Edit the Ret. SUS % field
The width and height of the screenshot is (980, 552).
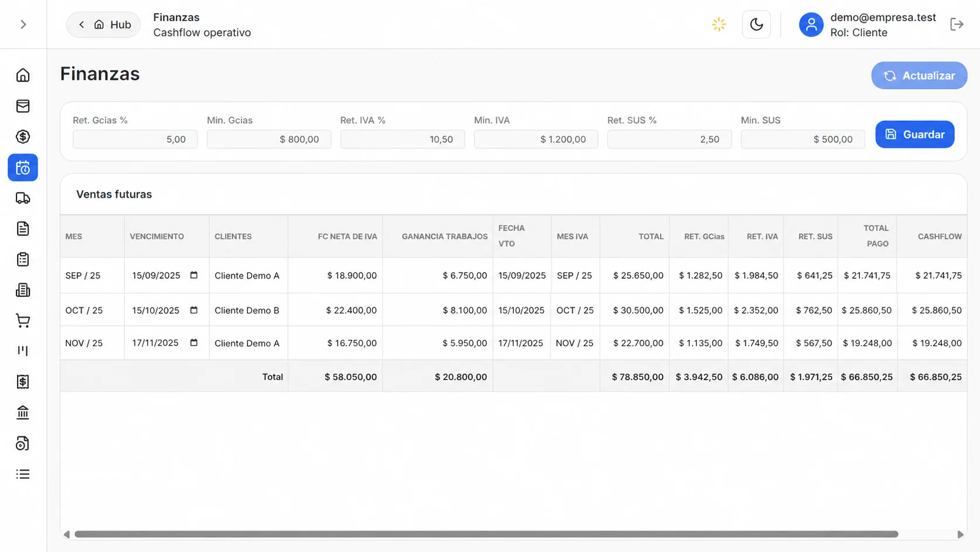pyautogui.click(x=669, y=139)
